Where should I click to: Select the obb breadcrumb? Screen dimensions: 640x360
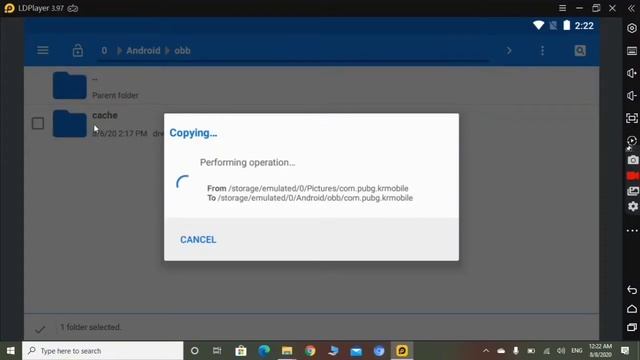[182, 51]
